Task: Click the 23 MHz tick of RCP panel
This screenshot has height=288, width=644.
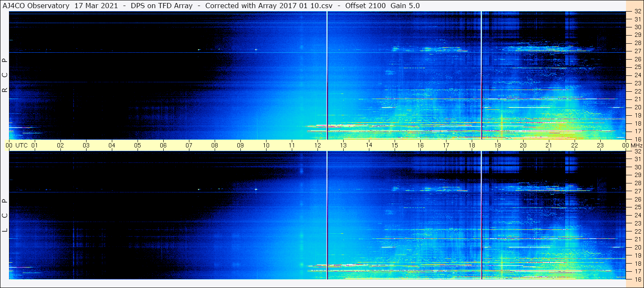Action: click(637, 83)
